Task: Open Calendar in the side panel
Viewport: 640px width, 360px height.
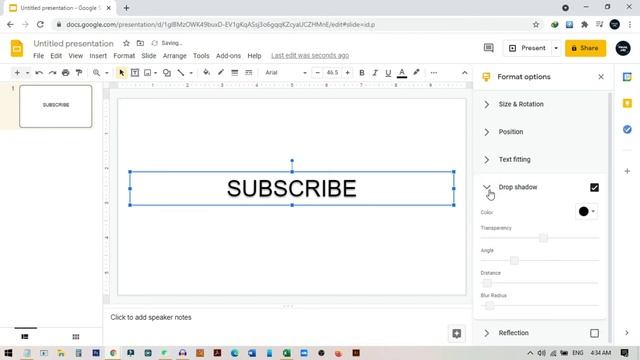Action: (627, 77)
